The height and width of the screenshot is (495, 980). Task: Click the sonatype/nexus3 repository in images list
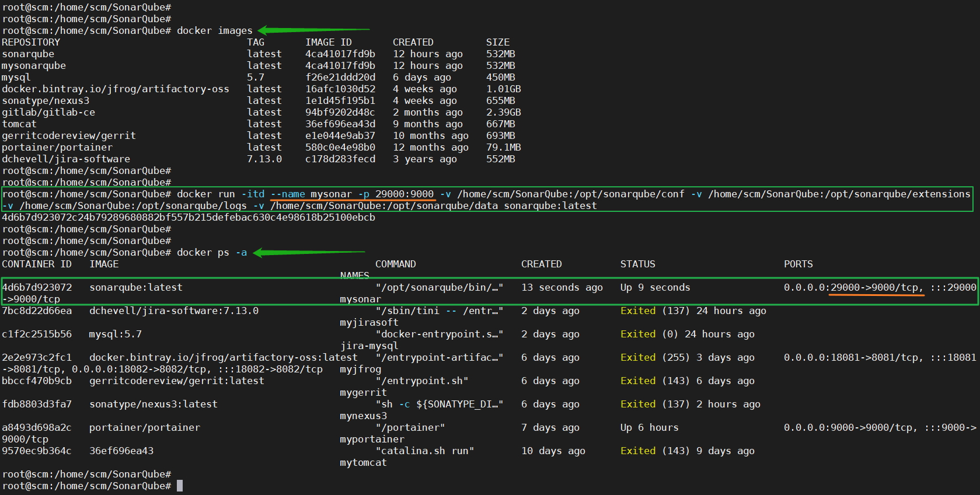click(46, 100)
